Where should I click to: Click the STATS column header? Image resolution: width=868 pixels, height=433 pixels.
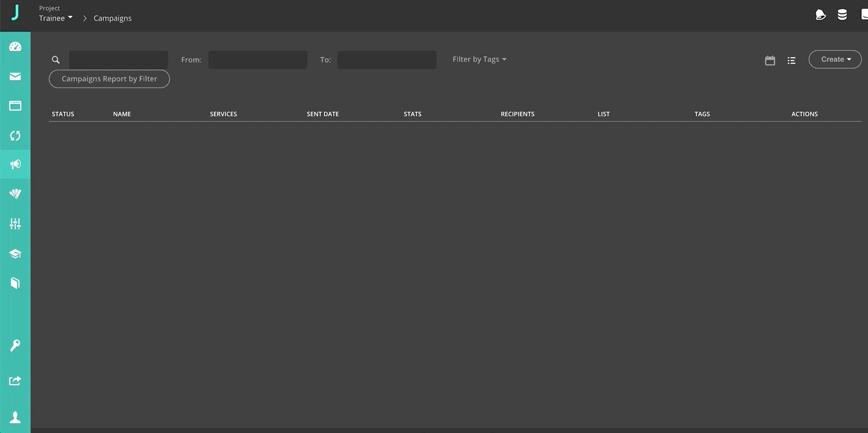coord(413,114)
